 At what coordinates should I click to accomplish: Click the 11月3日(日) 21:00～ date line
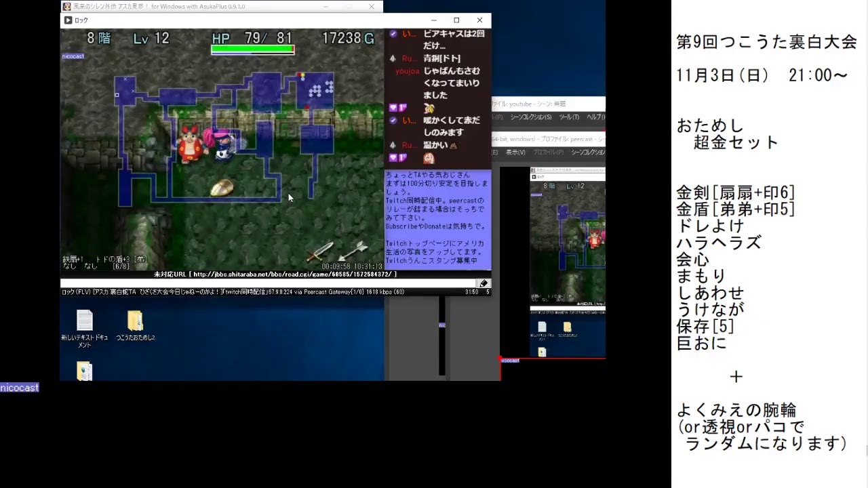762,75
